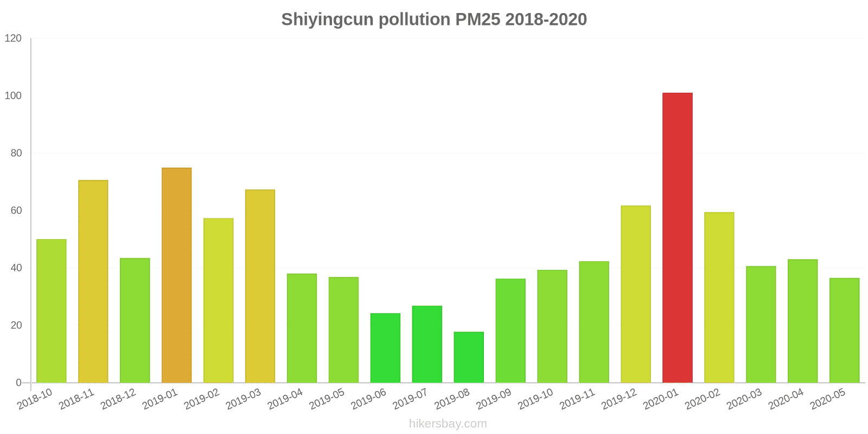Click the 2018-12 green bar
Screen dimensions: 868x434
pos(135,320)
